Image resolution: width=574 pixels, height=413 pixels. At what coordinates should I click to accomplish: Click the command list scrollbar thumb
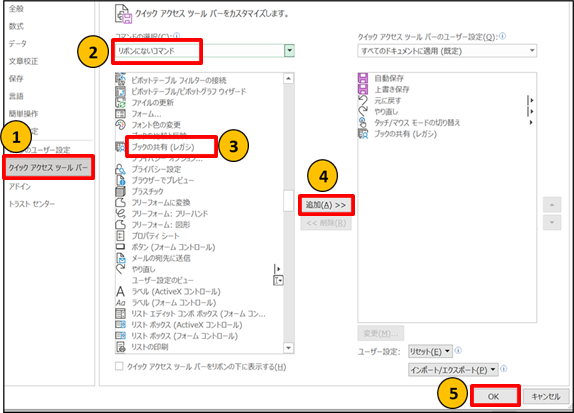point(289,200)
